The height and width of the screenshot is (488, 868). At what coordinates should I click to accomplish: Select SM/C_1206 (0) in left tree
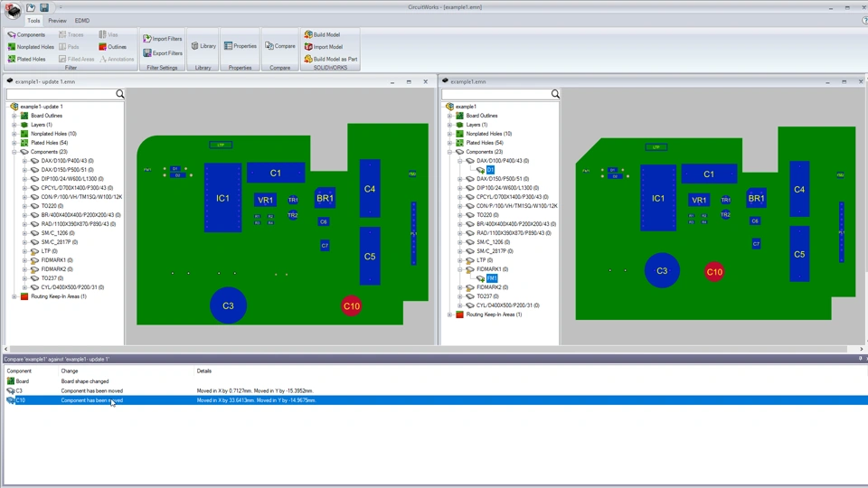click(x=60, y=233)
